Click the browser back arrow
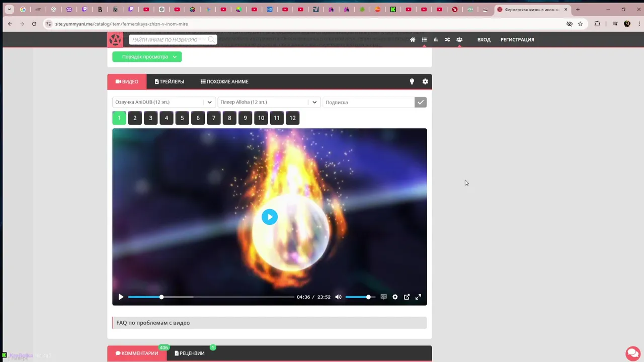644x362 pixels. (10, 24)
